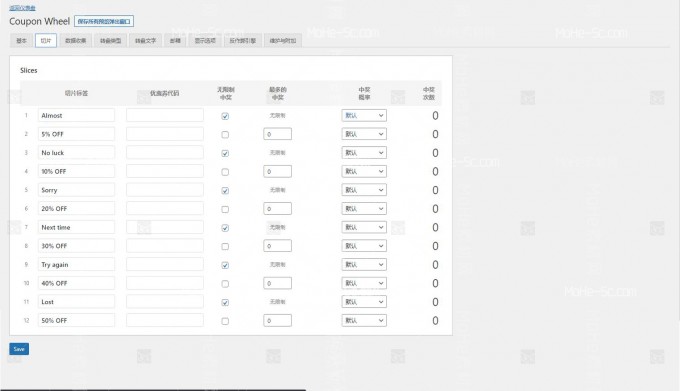
Task: Click coupon code field for 50% OFF row
Action: [x=165, y=320]
